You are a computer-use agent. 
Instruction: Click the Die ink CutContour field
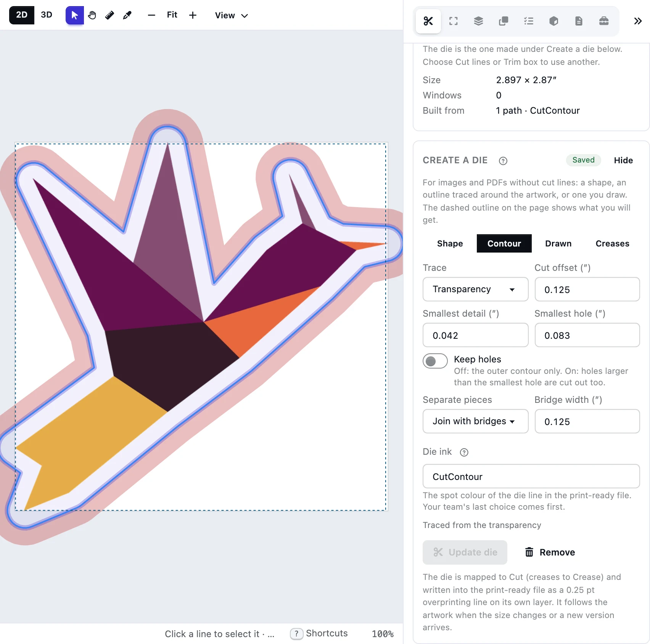[x=531, y=476]
